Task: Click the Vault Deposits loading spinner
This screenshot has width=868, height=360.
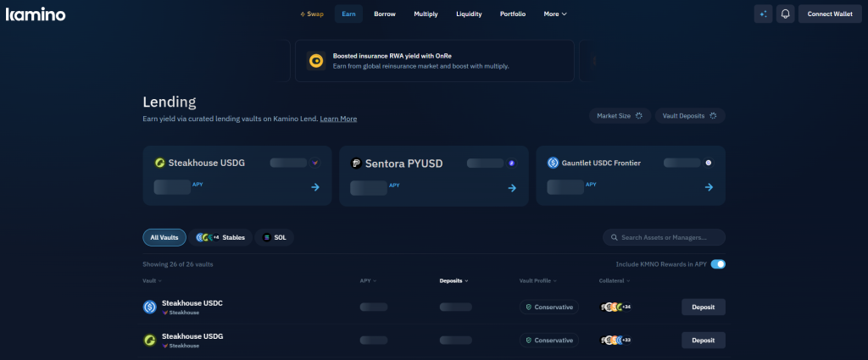Action: click(713, 115)
